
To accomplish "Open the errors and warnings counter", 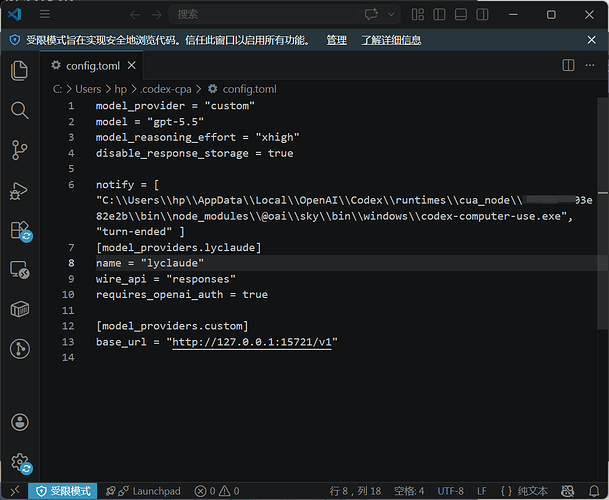I will [x=217, y=491].
